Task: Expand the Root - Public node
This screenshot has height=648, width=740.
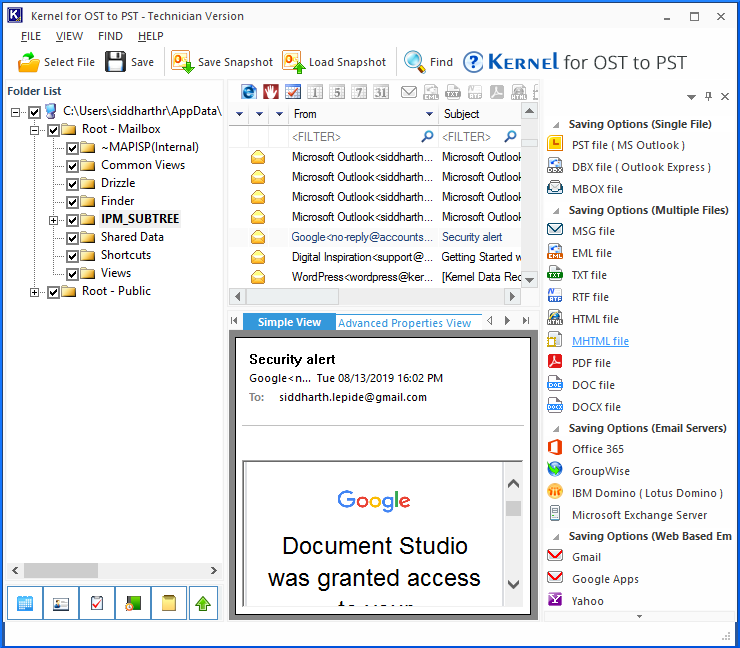Action: [34, 292]
